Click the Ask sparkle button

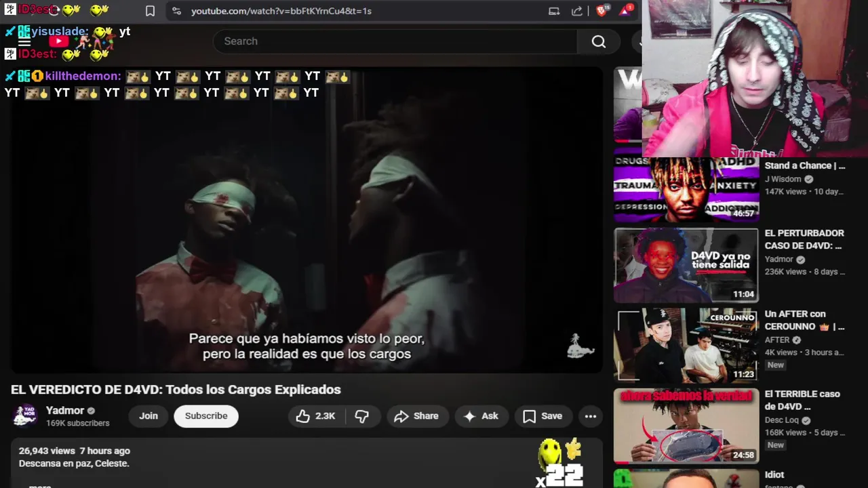(481, 416)
